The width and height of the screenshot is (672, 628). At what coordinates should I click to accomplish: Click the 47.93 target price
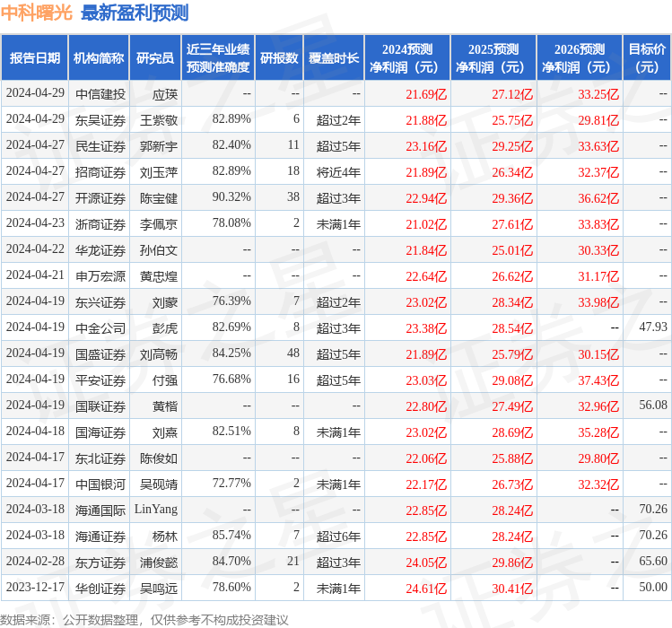tap(653, 327)
